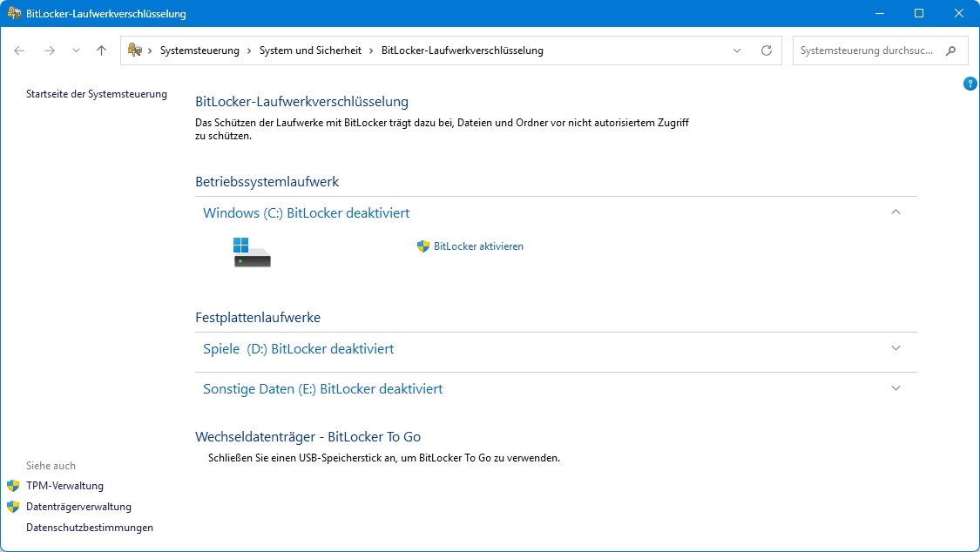Expand the address bar history dropdown
The width and height of the screenshot is (980, 552).
tap(737, 50)
